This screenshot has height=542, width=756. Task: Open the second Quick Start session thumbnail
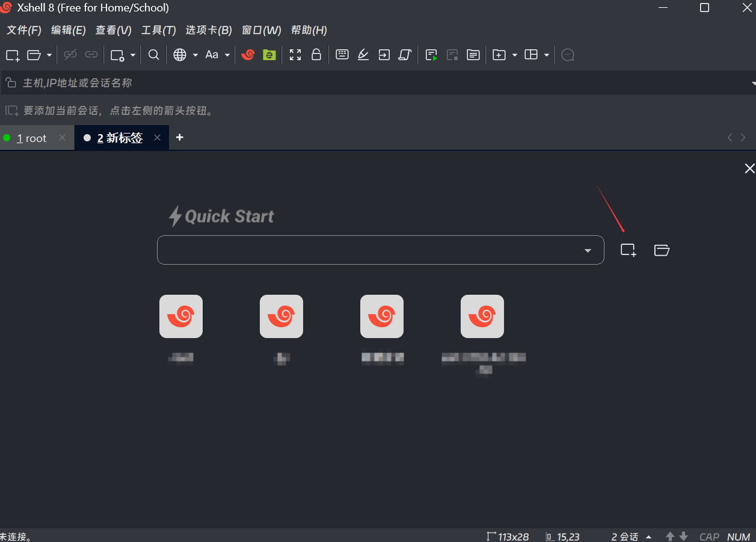tap(281, 316)
